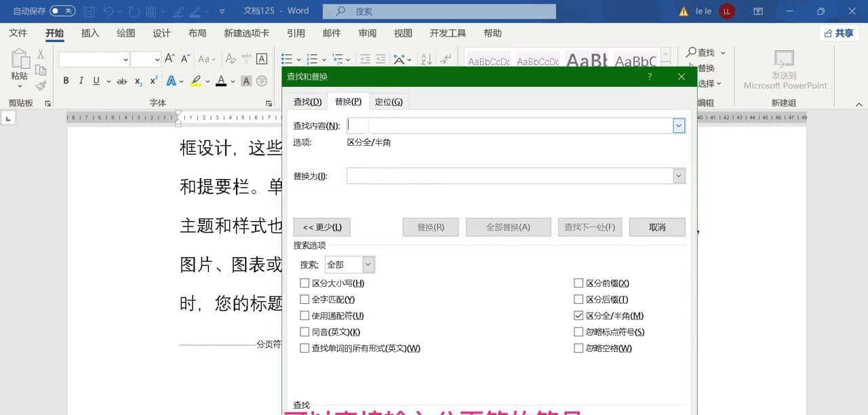Apply subscript formatting

click(x=138, y=81)
